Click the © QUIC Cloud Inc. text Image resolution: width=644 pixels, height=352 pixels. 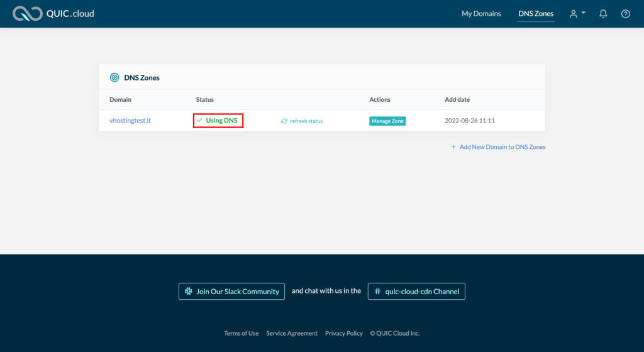pos(395,333)
